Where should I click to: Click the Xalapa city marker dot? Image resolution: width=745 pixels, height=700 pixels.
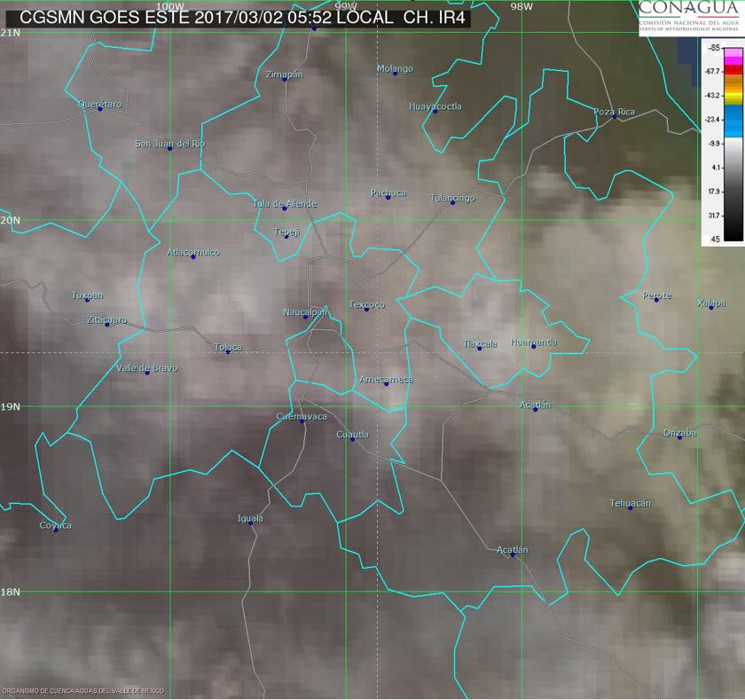coord(711,308)
